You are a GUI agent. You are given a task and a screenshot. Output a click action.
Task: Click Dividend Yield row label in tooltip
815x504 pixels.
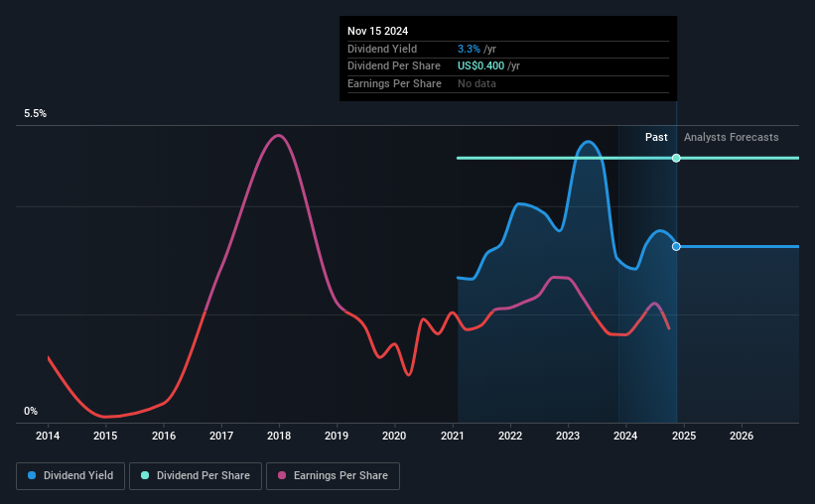(x=382, y=49)
